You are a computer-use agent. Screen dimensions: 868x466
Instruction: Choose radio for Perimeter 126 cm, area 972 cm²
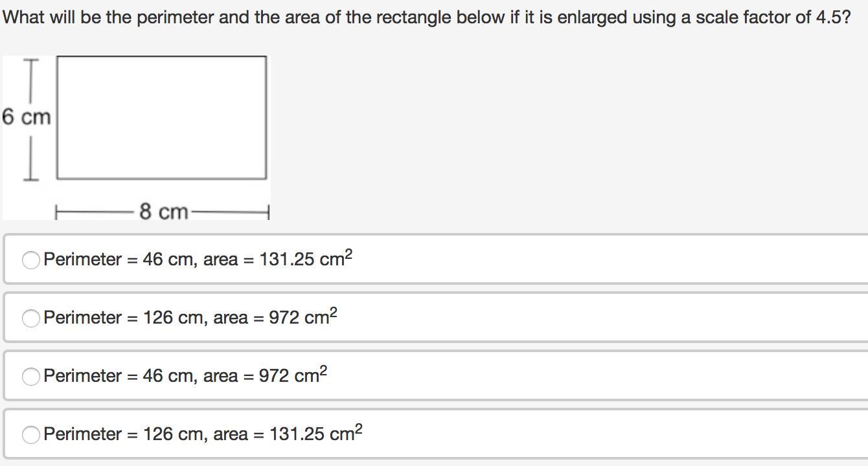(30, 318)
